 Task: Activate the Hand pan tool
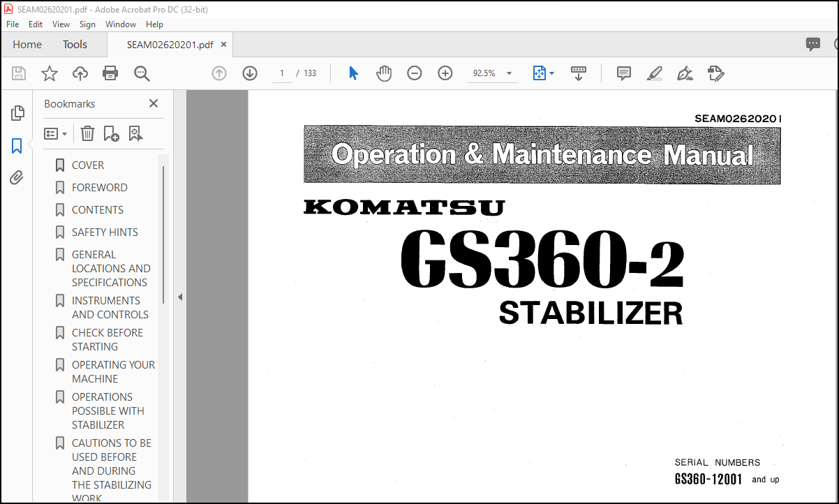(384, 73)
